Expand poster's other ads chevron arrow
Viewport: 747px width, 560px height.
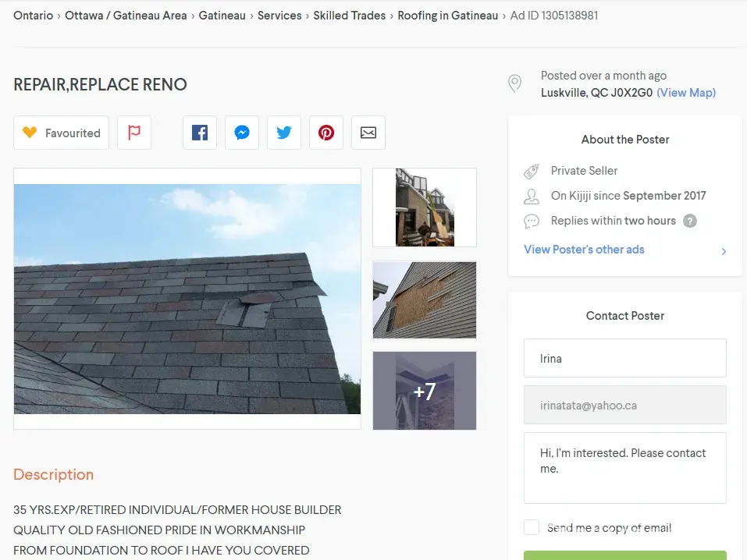pos(724,251)
